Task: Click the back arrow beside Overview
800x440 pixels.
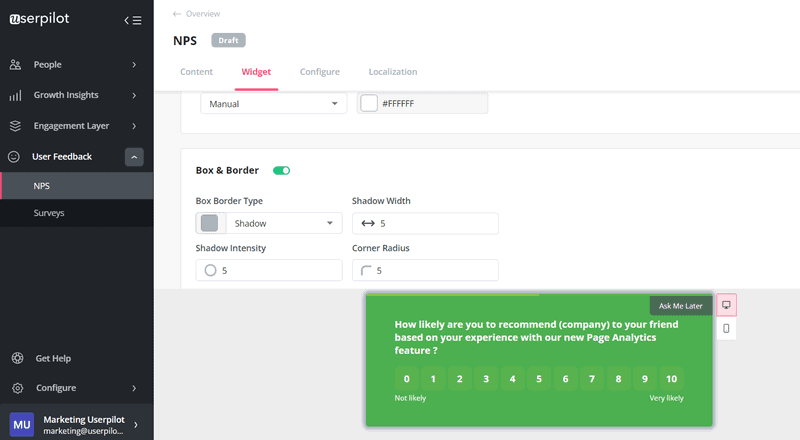Action: click(177, 14)
